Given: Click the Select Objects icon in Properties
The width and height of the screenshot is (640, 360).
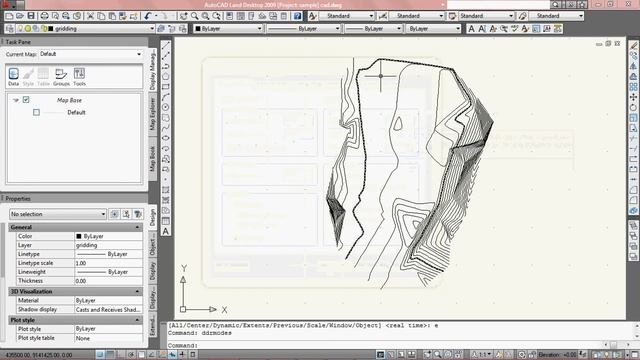Looking at the screenshot, I should point(126,214).
